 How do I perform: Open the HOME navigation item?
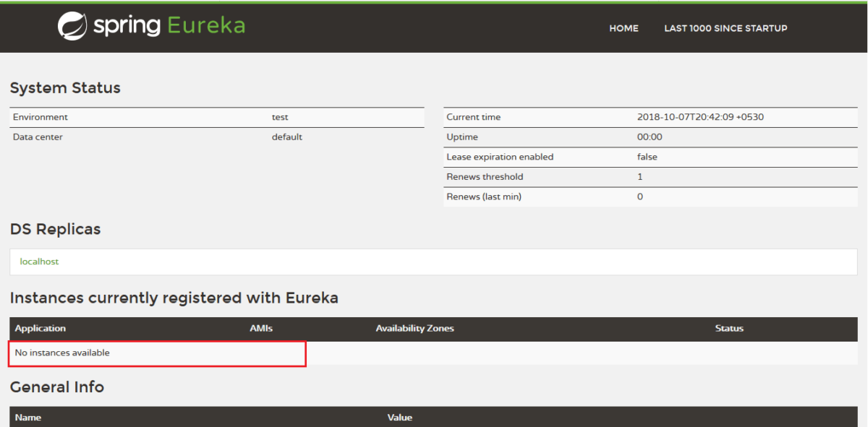pos(624,28)
